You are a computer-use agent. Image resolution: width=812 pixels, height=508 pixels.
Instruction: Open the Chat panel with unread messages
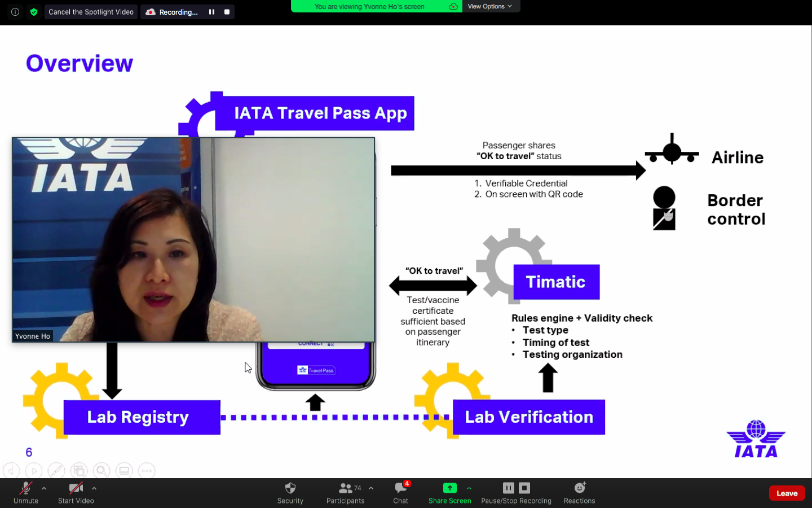click(x=401, y=492)
